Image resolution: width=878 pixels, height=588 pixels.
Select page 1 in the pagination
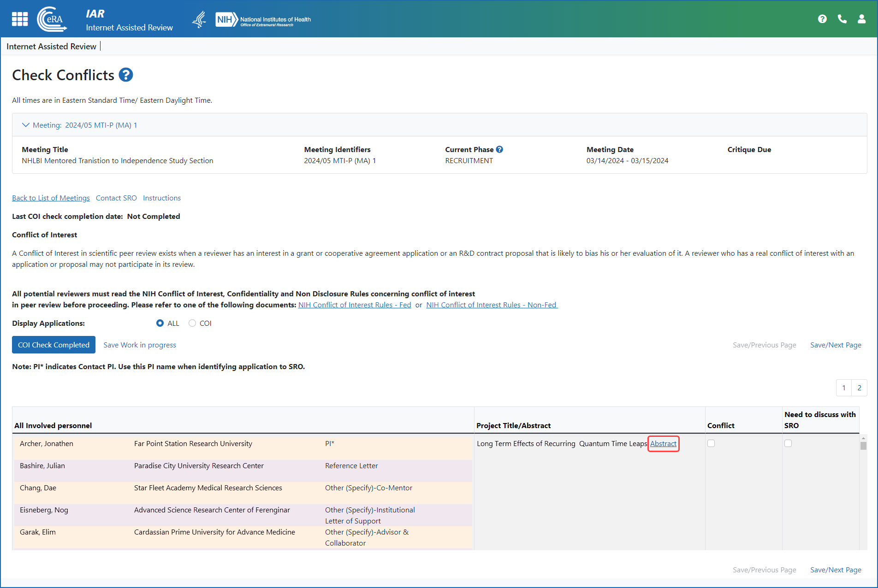click(x=844, y=388)
